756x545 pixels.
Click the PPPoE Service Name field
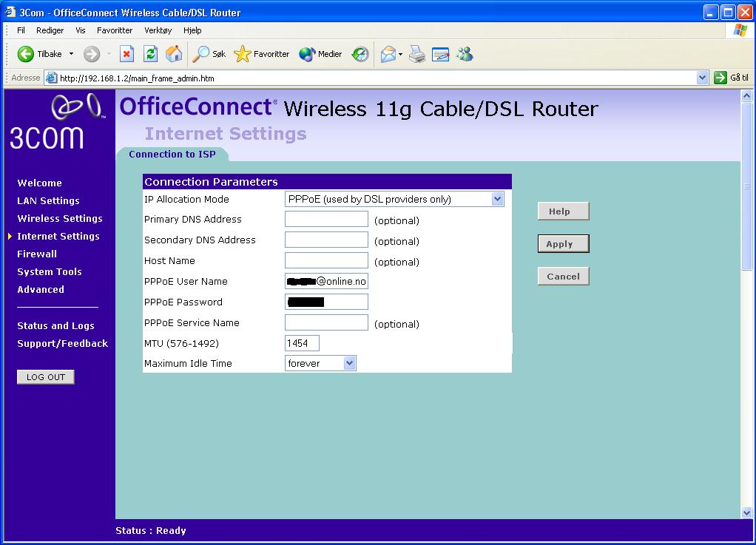click(x=326, y=322)
